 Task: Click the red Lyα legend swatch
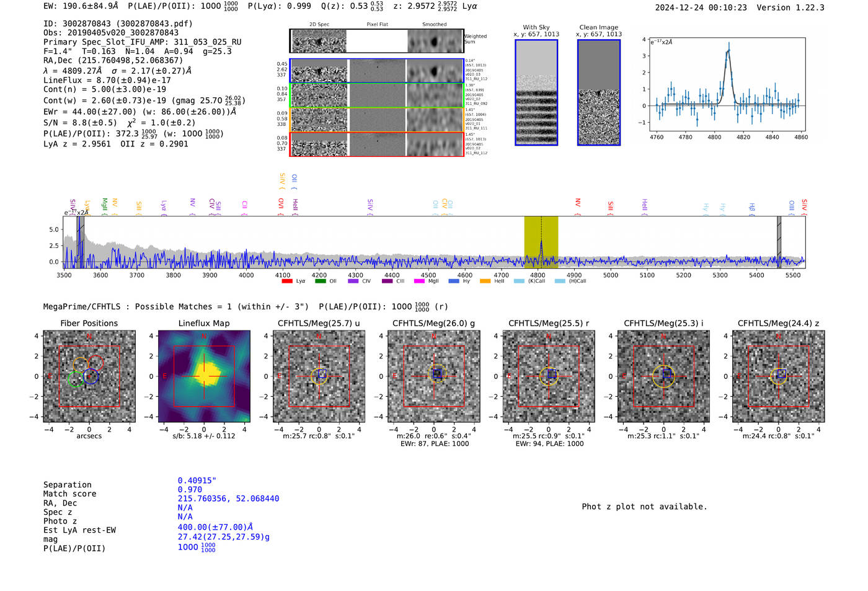click(x=287, y=282)
